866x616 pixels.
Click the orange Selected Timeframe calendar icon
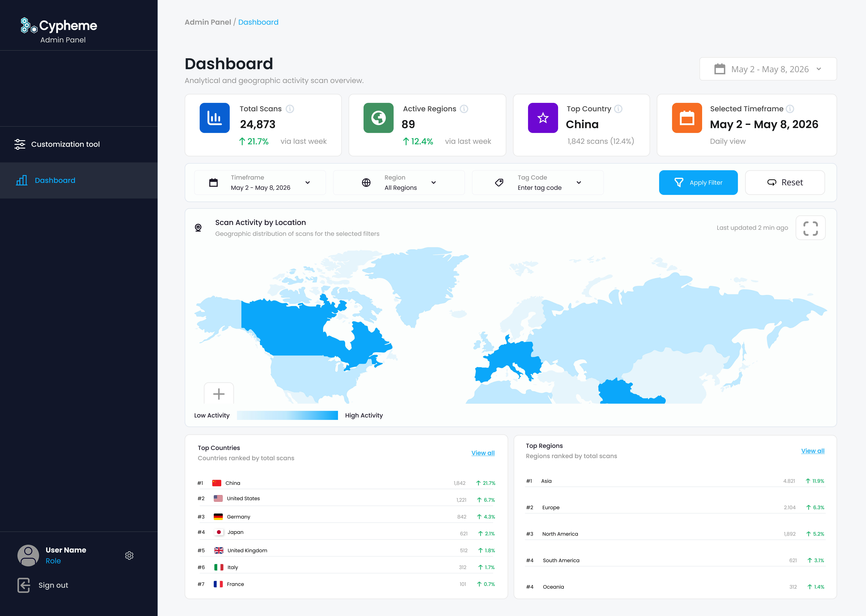pyautogui.click(x=687, y=118)
